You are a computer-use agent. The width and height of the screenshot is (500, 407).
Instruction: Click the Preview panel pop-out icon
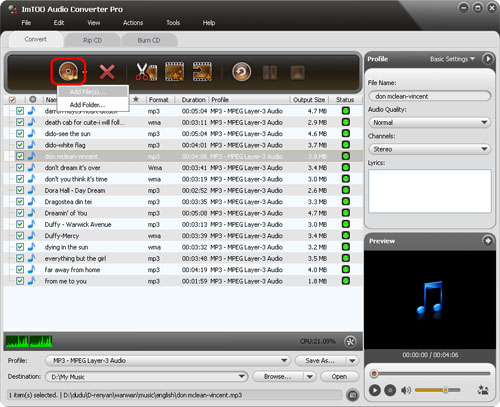[x=488, y=241]
